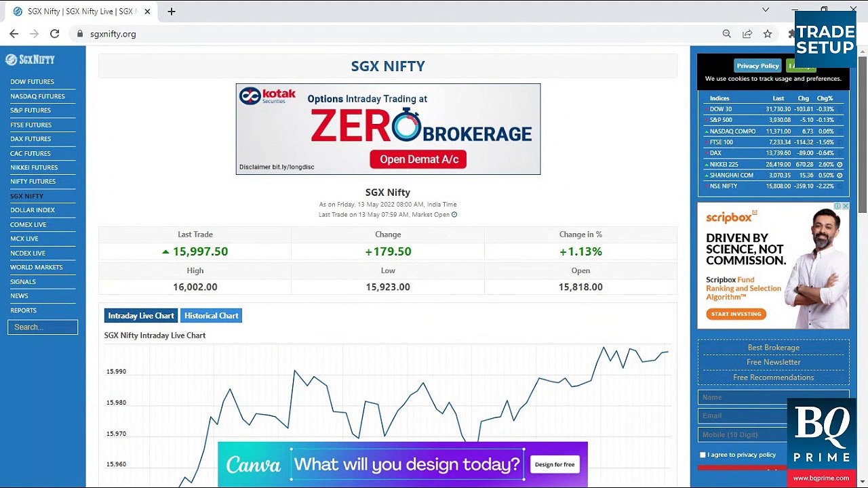This screenshot has height=488, width=868.
Task: Click START INVESTING in Scripbox ad
Action: (x=736, y=314)
